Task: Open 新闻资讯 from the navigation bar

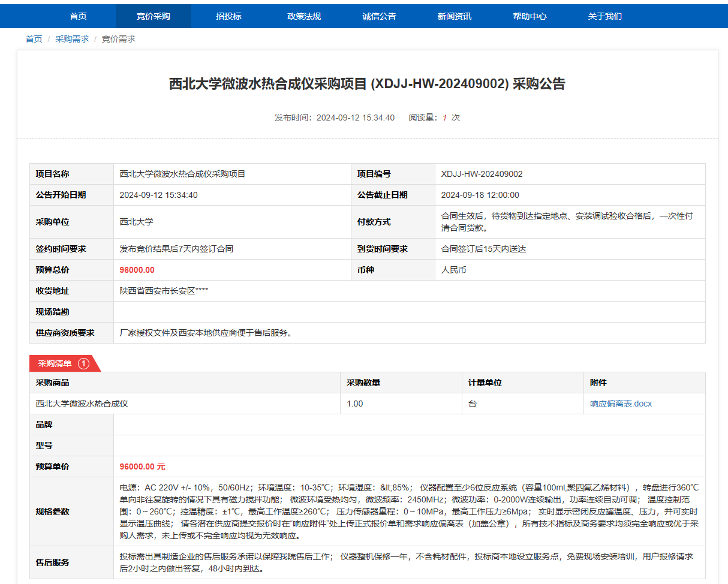Action: [x=455, y=16]
